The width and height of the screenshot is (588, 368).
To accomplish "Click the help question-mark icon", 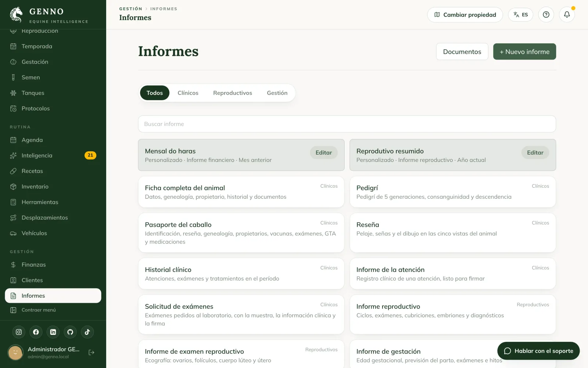I will tap(546, 15).
